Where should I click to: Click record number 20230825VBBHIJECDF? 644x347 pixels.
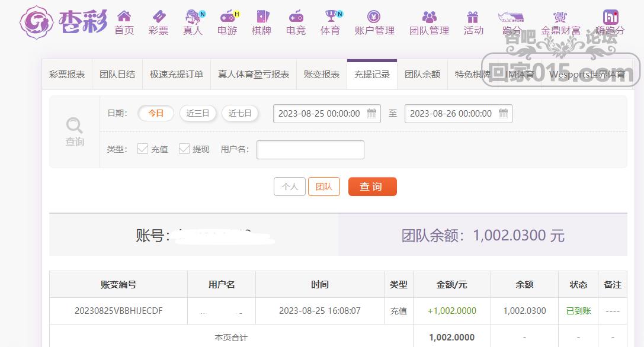[118, 311]
